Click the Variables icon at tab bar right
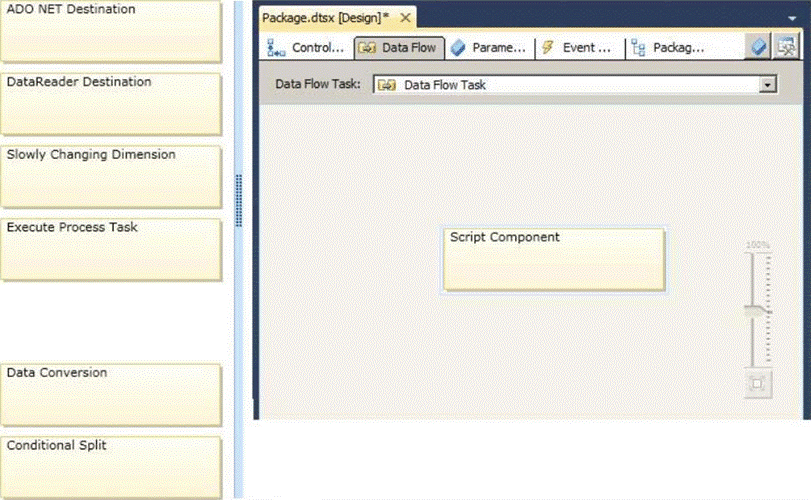The height and width of the screenshot is (500, 811). (x=787, y=47)
